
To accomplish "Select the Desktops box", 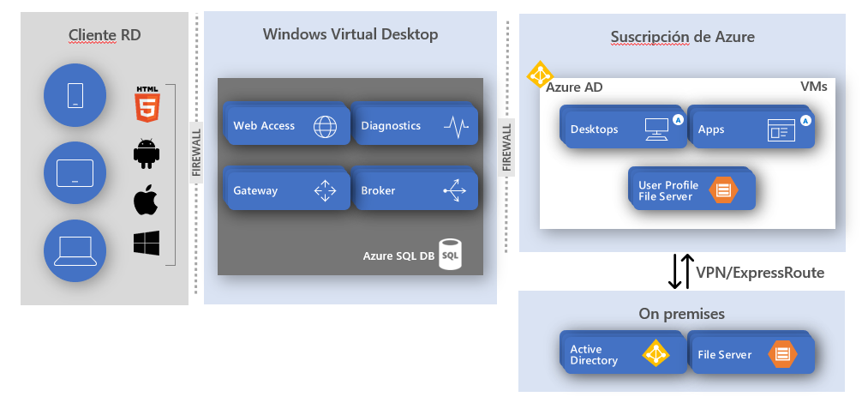I will [623, 127].
